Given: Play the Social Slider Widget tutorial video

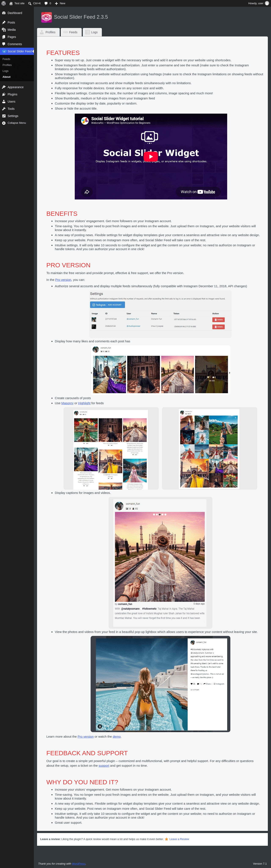Looking at the screenshot, I should point(151,156).
